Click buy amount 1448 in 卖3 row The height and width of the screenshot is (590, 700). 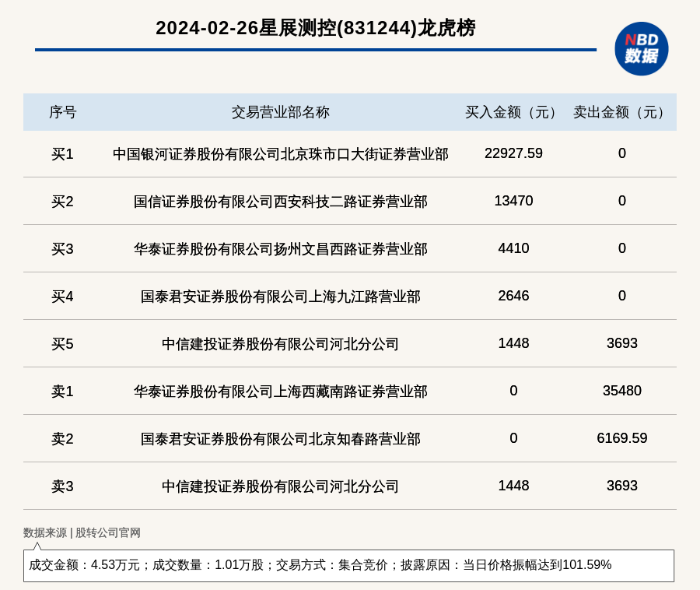tap(513, 486)
